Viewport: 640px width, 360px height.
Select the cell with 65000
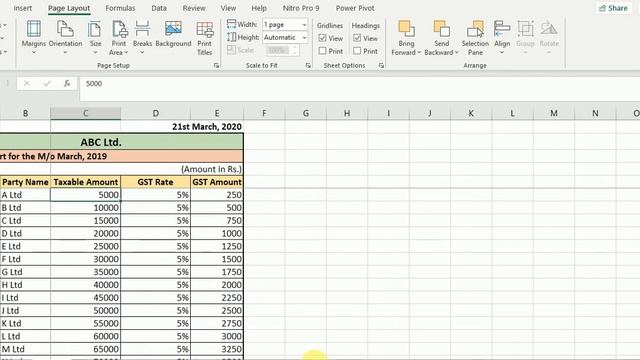point(86,349)
